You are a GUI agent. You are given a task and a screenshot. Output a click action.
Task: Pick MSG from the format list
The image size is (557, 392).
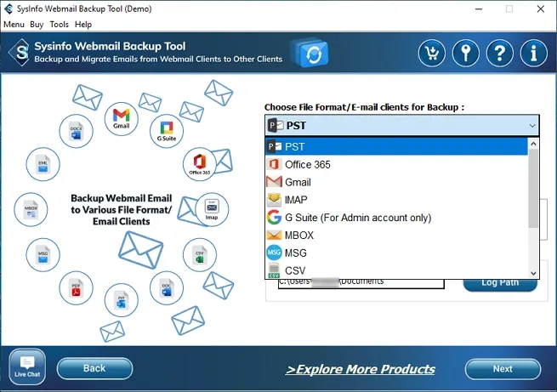pyautogui.click(x=396, y=253)
